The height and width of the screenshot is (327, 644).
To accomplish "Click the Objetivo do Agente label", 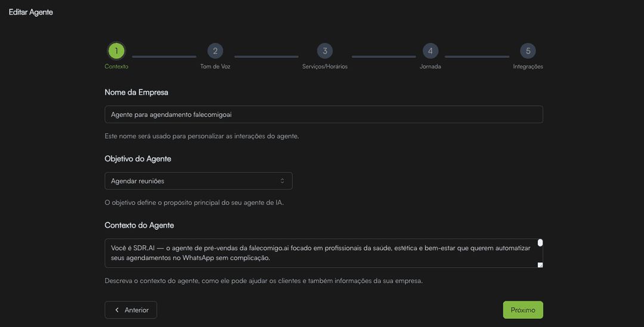I will pos(138,159).
